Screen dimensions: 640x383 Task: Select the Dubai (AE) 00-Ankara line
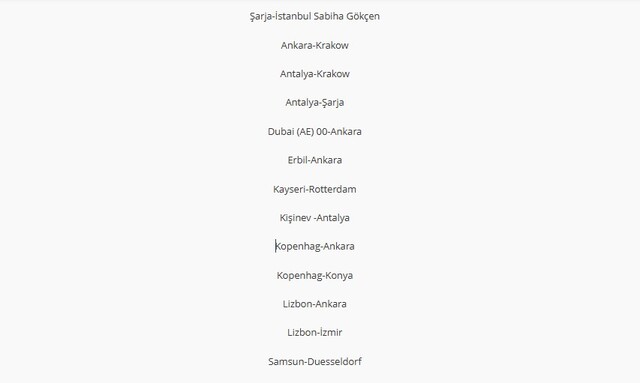pyautogui.click(x=315, y=131)
